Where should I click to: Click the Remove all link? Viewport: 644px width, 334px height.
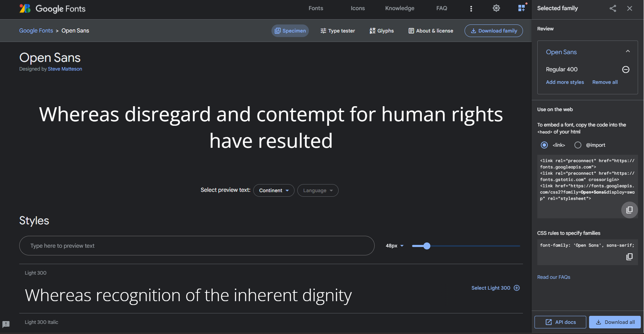[605, 82]
